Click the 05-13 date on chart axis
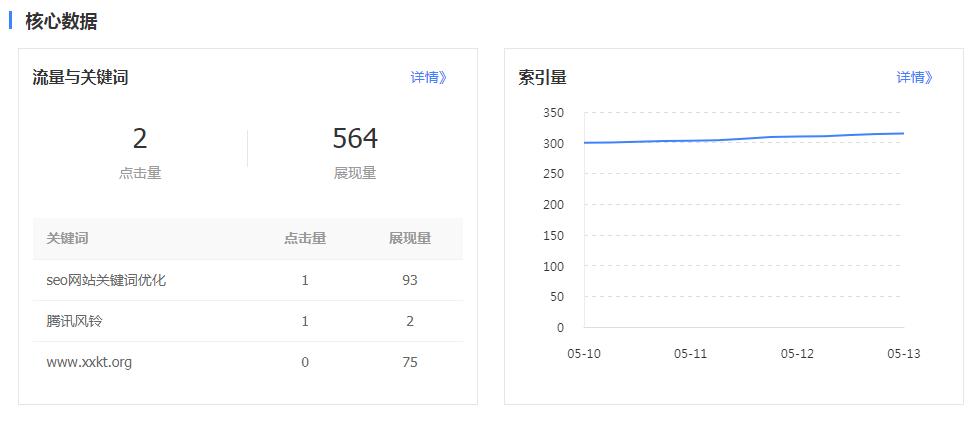Viewport: 975px width, 421px height. coord(903,353)
